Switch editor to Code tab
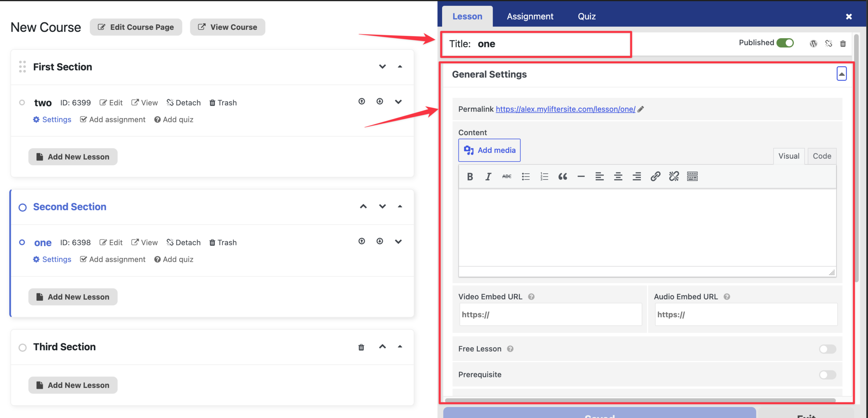The width and height of the screenshot is (868, 418). click(x=822, y=156)
